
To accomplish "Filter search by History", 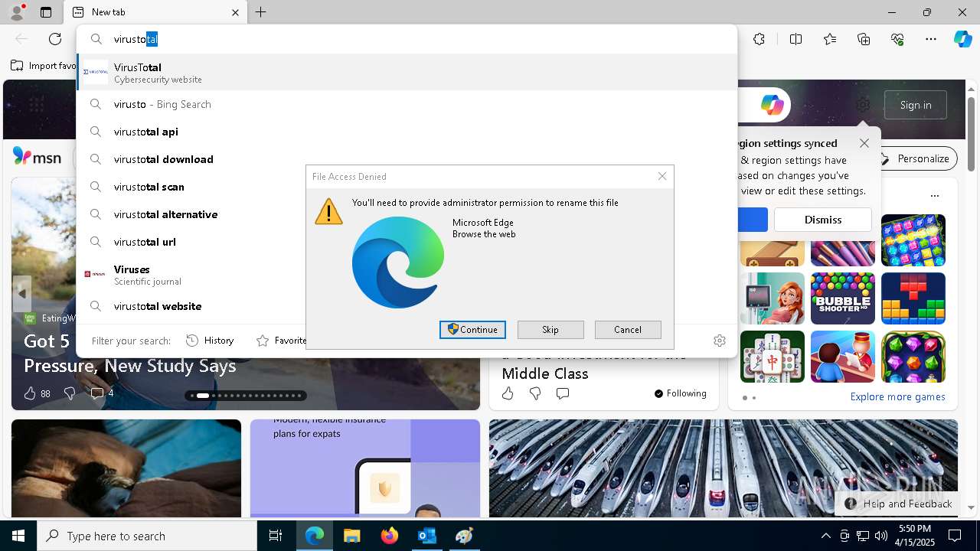I will pos(211,341).
